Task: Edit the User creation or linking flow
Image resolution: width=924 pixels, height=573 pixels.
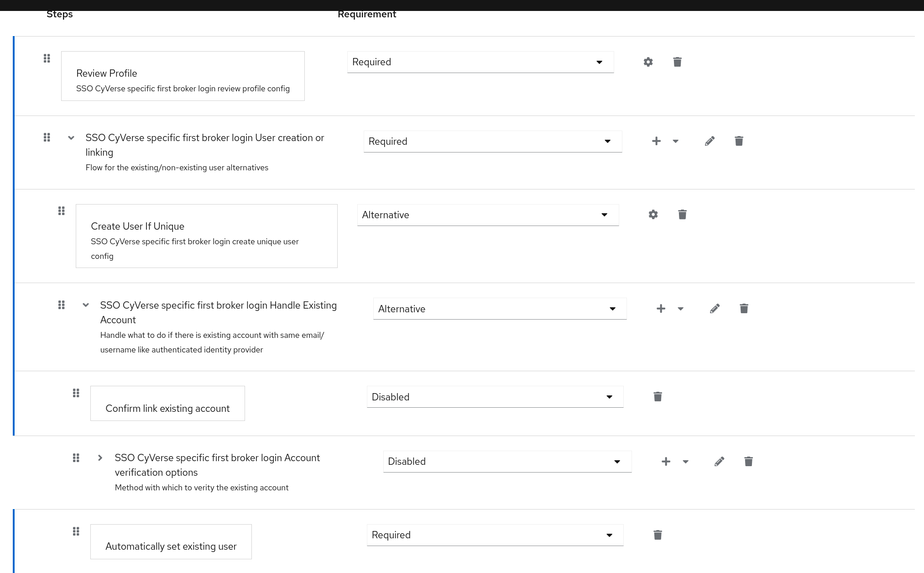Action: [x=710, y=141]
